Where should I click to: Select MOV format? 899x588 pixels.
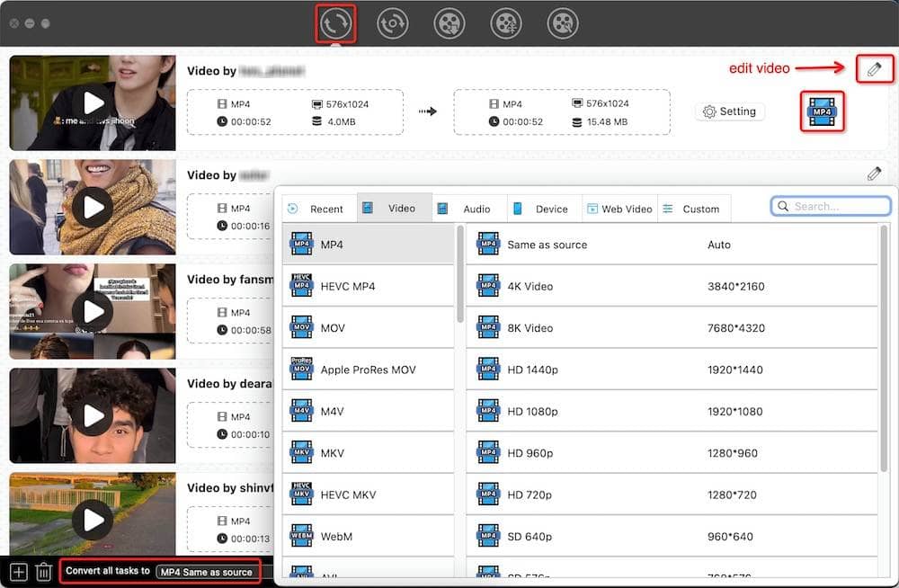pyautogui.click(x=368, y=327)
